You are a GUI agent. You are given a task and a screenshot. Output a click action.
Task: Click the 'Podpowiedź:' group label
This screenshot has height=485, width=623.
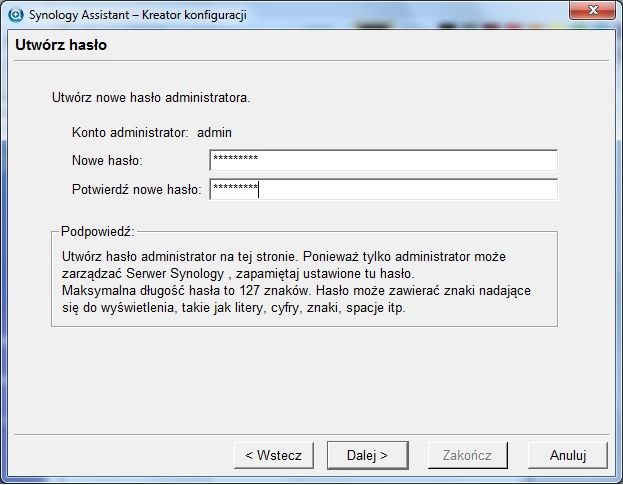tap(98, 232)
